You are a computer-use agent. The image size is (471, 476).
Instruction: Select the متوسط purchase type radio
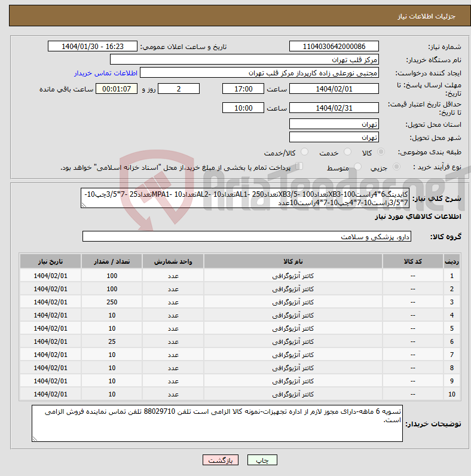(357, 167)
